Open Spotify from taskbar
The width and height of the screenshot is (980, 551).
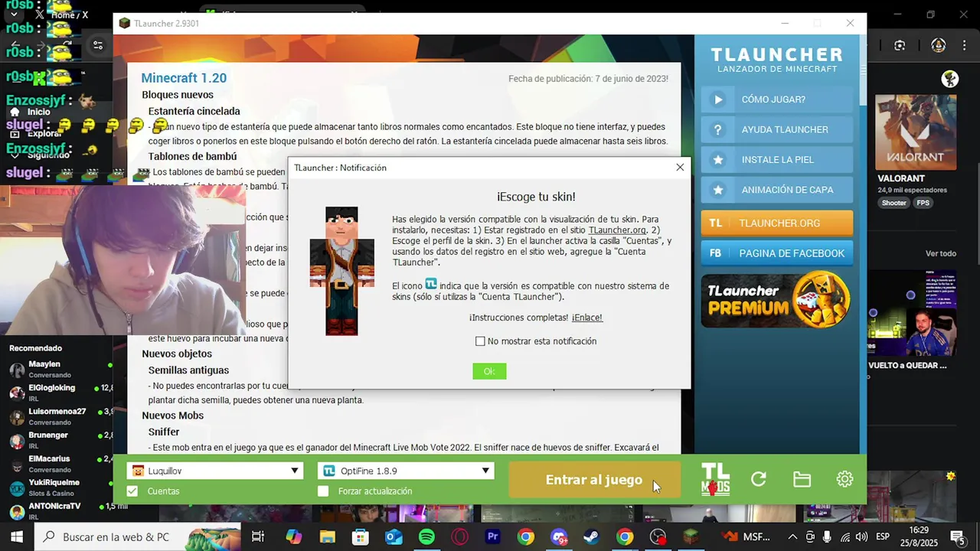point(426,537)
